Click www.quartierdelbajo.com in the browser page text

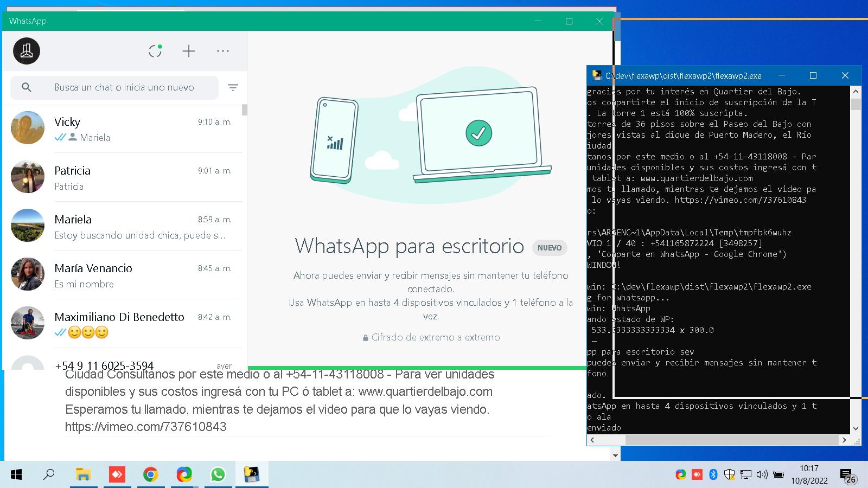coord(425,391)
